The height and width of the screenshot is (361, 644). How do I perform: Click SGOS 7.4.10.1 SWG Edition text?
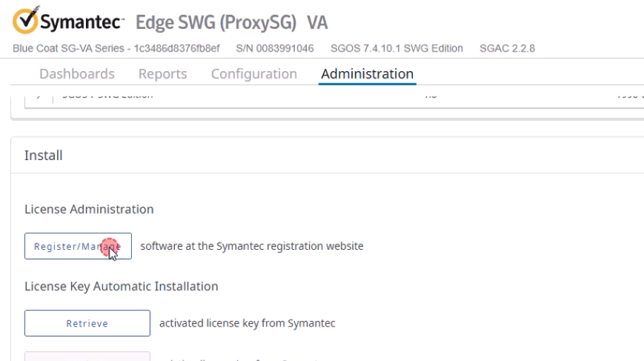396,48
